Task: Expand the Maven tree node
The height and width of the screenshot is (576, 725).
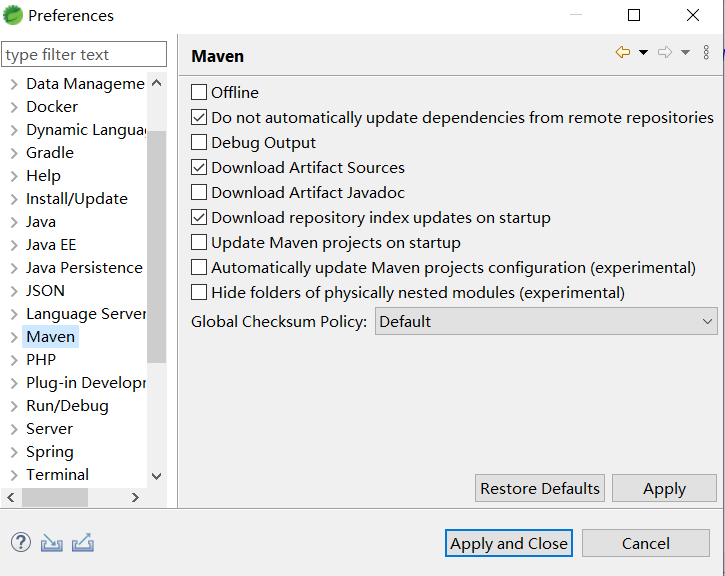Action: coord(13,337)
